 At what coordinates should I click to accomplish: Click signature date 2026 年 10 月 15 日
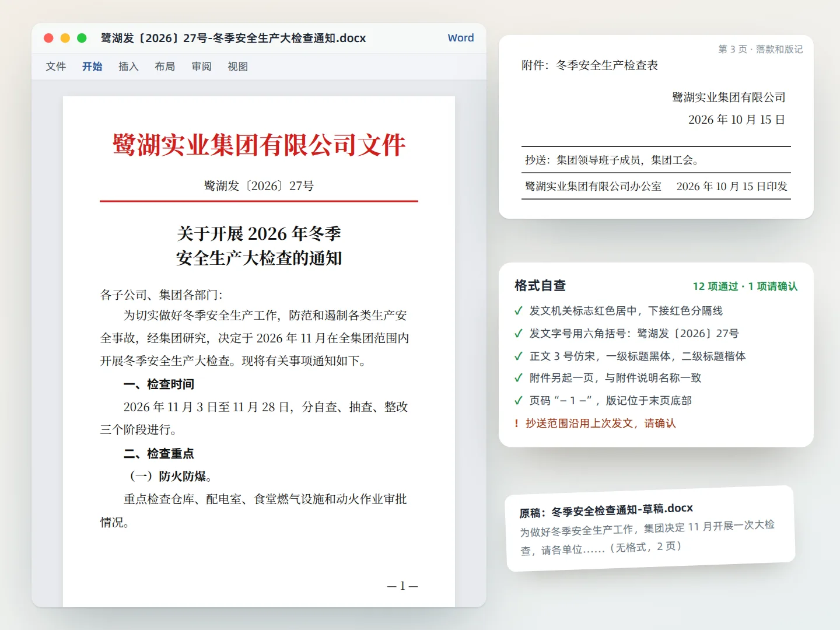737,120
